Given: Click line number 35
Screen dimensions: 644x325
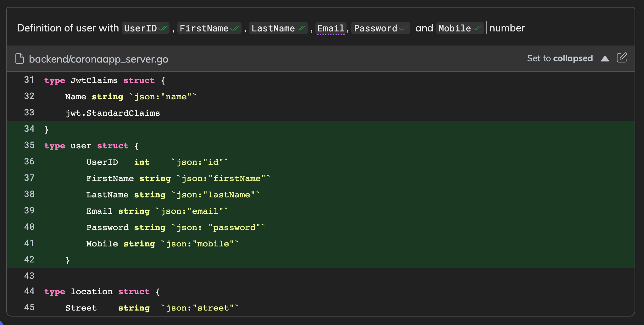Looking at the screenshot, I should [x=29, y=145].
